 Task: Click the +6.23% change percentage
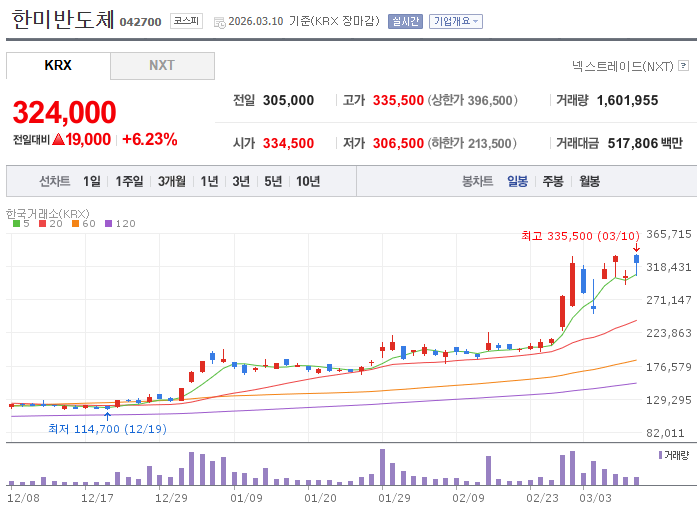150,139
